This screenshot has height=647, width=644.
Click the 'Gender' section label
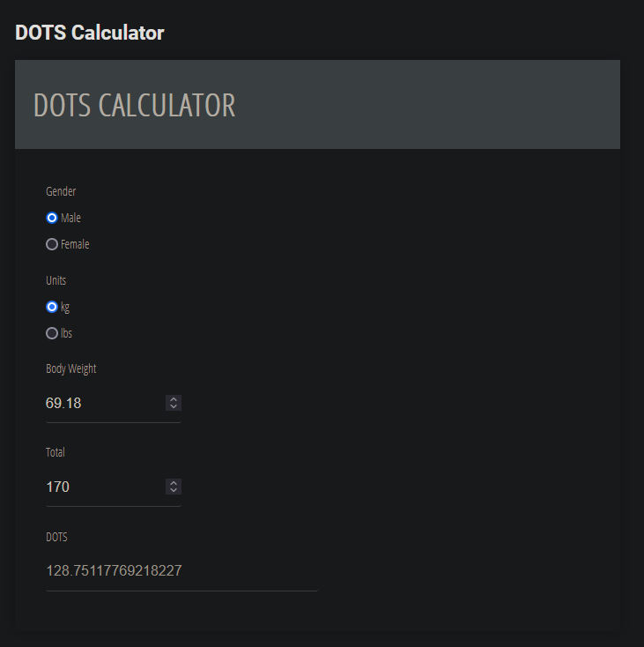point(61,191)
